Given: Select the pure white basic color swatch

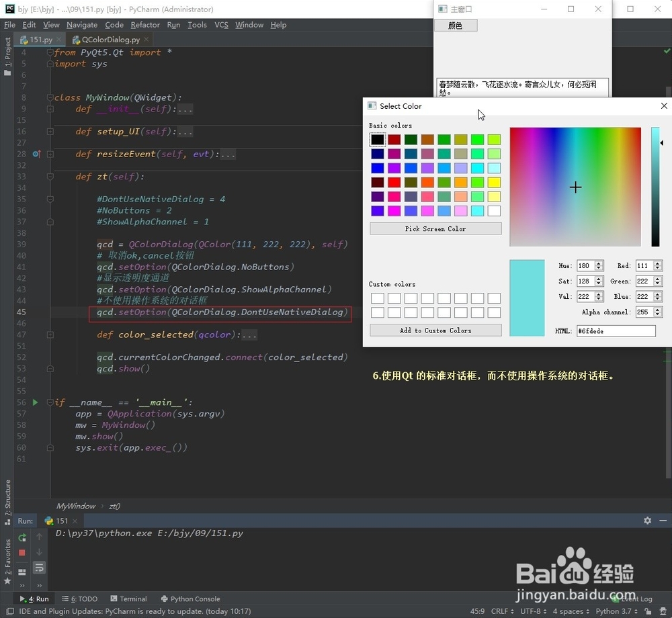Looking at the screenshot, I should [x=494, y=211].
